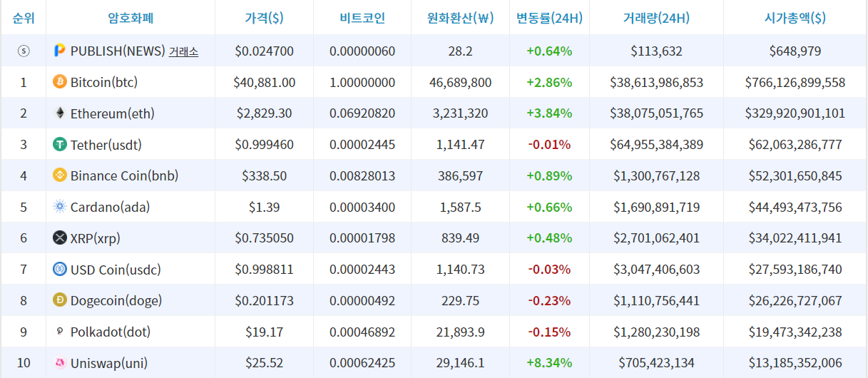Sort by the 거래량(24H) column header
Screen dimensions: 868x378
[656, 19]
